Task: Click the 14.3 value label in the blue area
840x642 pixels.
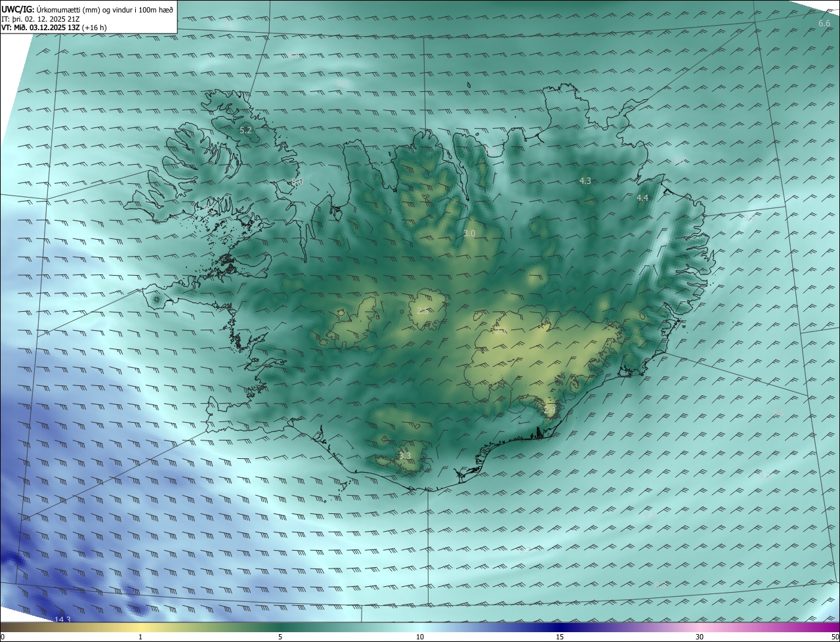Action: 62,619
